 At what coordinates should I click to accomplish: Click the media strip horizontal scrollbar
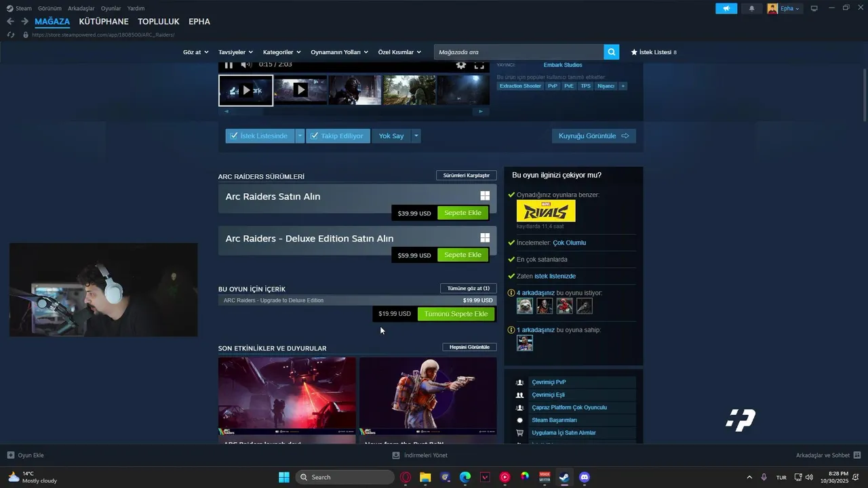click(x=353, y=111)
